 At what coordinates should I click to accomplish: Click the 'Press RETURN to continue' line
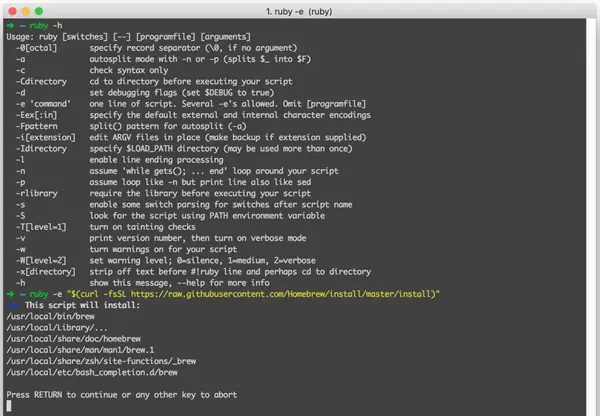(x=122, y=395)
